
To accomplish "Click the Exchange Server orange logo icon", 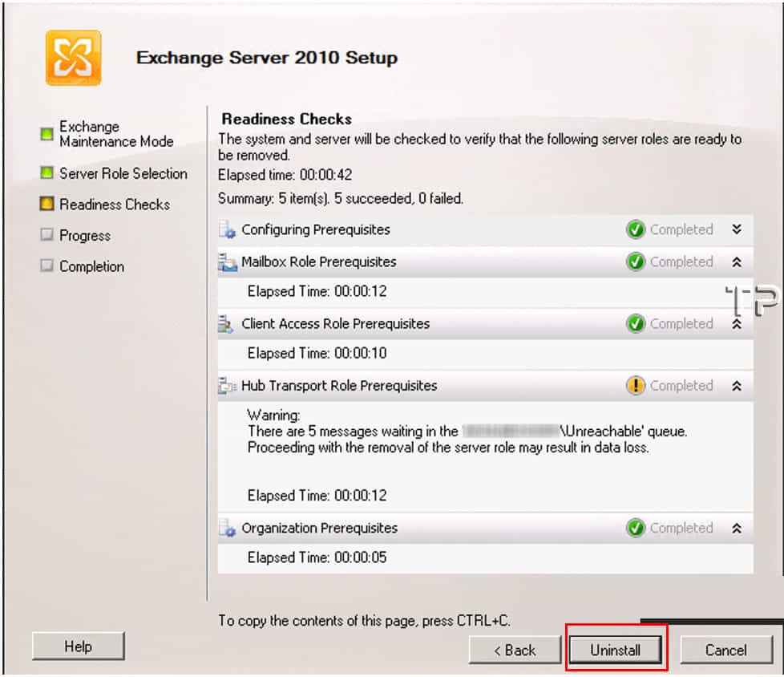I will (73, 58).
